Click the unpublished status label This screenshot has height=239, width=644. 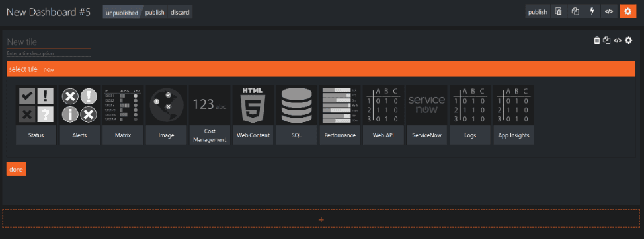[122, 13]
